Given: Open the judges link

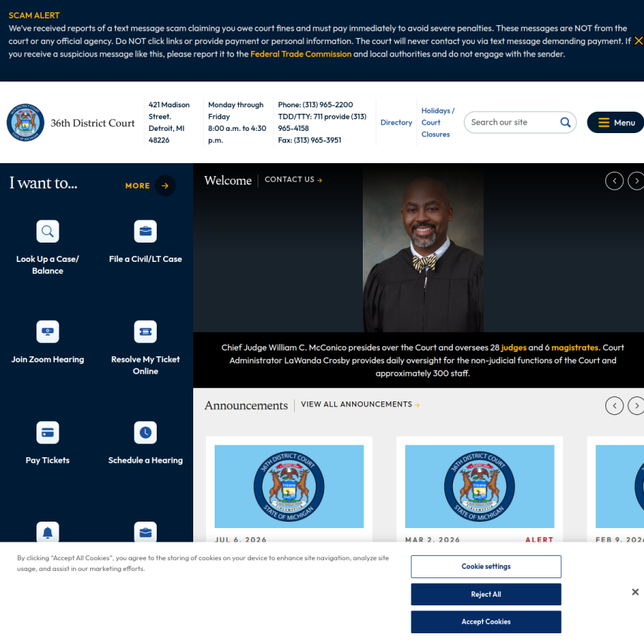Looking at the screenshot, I should coord(513,348).
